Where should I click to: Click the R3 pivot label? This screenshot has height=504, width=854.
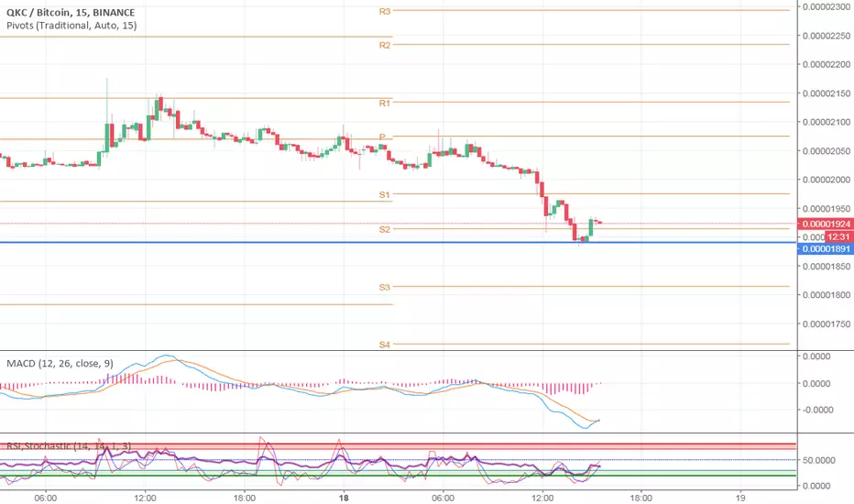(x=385, y=11)
